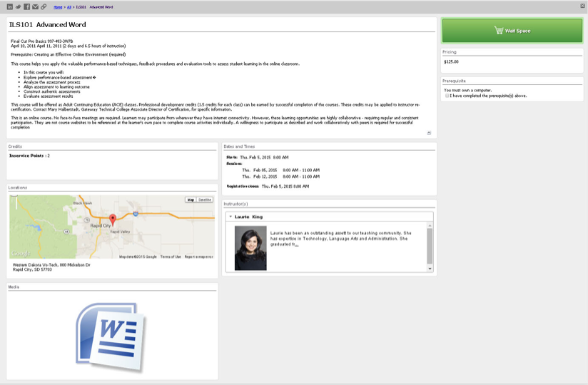Screen dimensions: 588x385
Task: Copy course link with chain icon
Action: tap(44, 6)
